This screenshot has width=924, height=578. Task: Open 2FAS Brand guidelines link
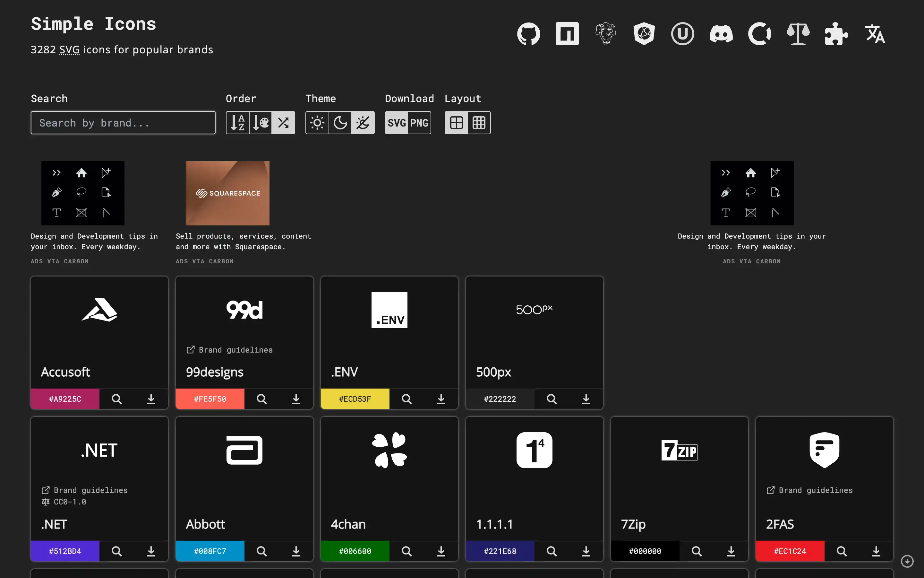(x=809, y=490)
